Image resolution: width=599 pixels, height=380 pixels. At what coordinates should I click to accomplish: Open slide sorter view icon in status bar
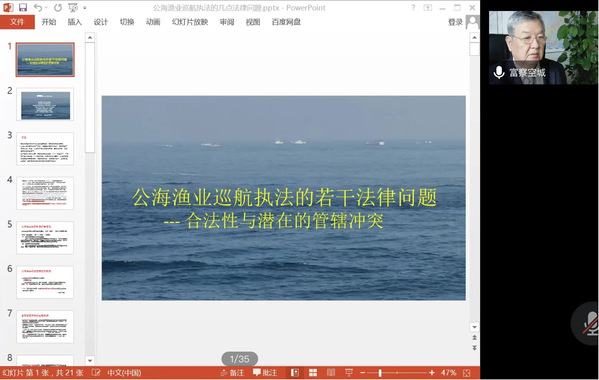pos(313,372)
